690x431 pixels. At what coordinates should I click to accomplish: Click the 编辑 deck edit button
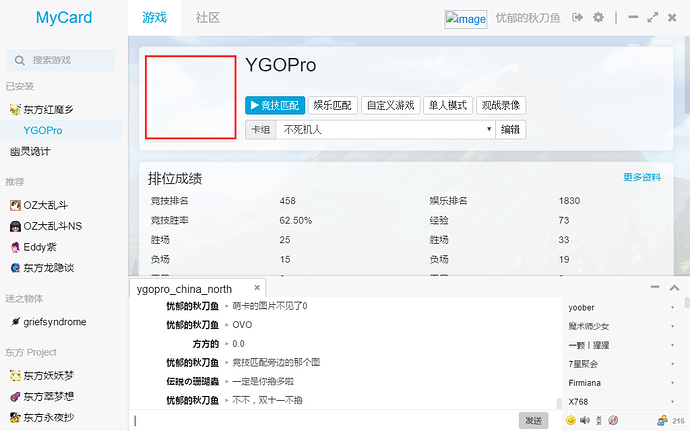pyautogui.click(x=510, y=130)
